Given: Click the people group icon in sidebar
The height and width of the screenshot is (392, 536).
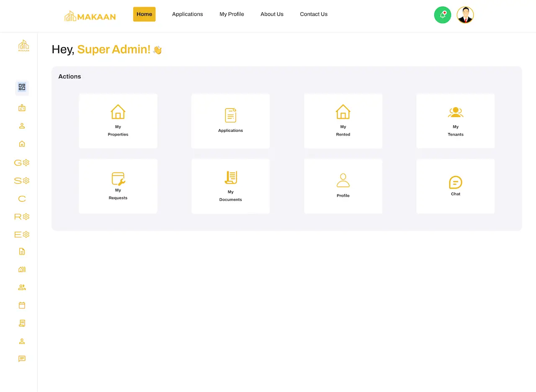Looking at the screenshot, I should click(x=22, y=287).
